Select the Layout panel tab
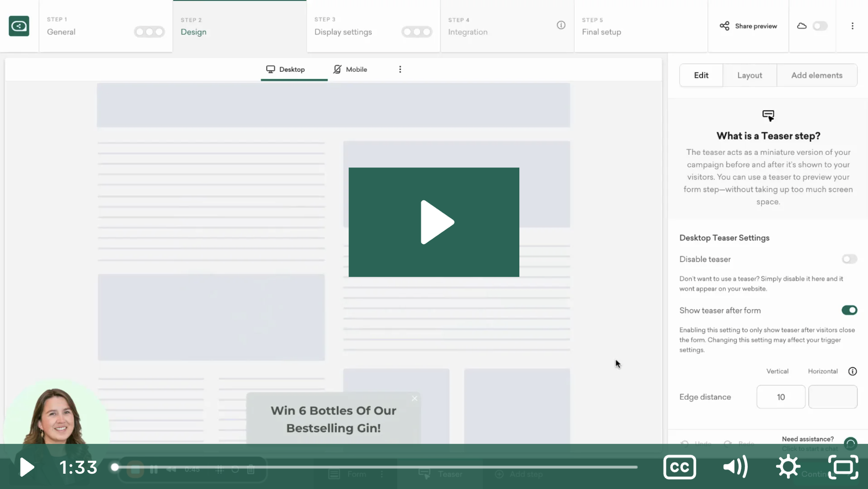Viewport: 868px width, 489px height. point(749,75)
